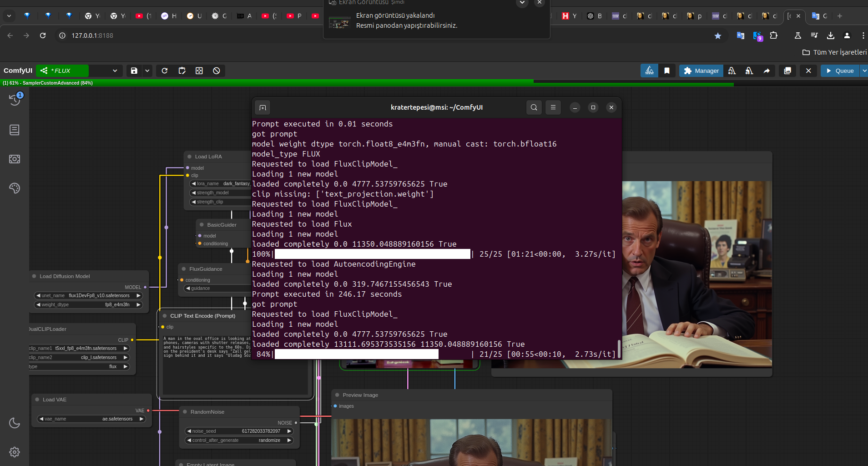Screen dimensions: 868x466
Task: Open the vae_name ae.safetensors selector
Action: pyautogui.click(x=91, y=419)
